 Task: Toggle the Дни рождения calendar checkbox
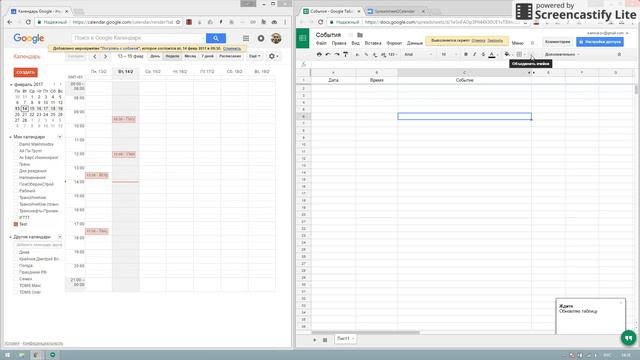point(16,171)
